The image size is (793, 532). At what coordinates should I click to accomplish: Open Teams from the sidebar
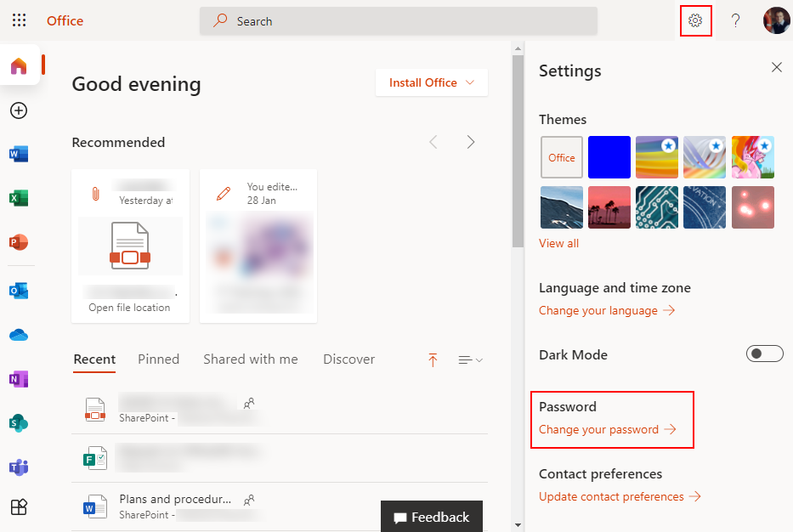[19, 467]
